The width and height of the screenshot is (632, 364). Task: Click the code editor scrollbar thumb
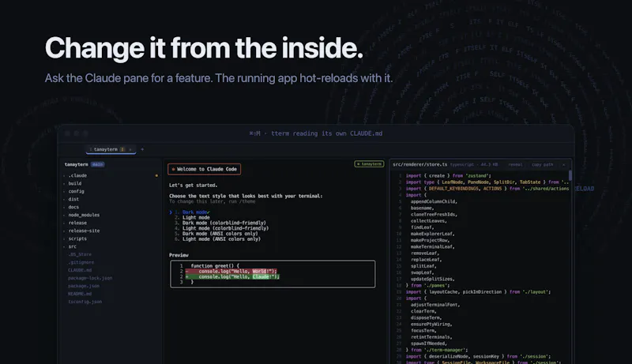(570, 175)
